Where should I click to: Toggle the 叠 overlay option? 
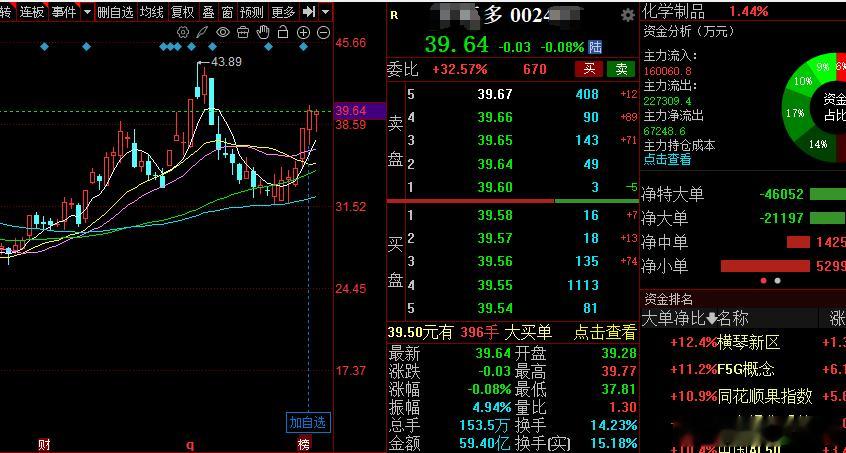[208, 11]
